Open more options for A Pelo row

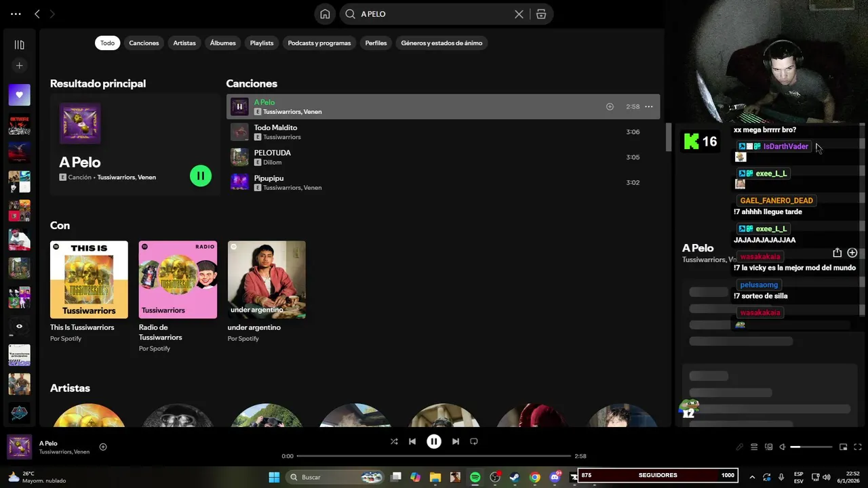(x=648, y=106)
